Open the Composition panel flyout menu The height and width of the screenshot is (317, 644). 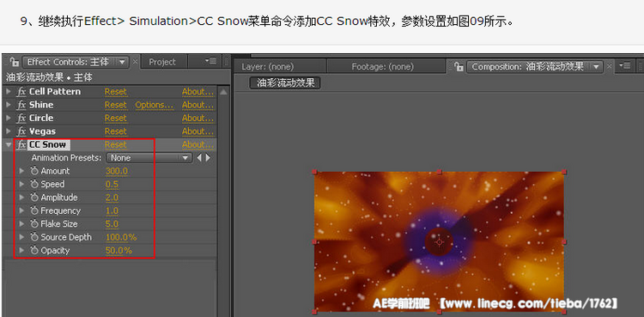tap(625, 65)
